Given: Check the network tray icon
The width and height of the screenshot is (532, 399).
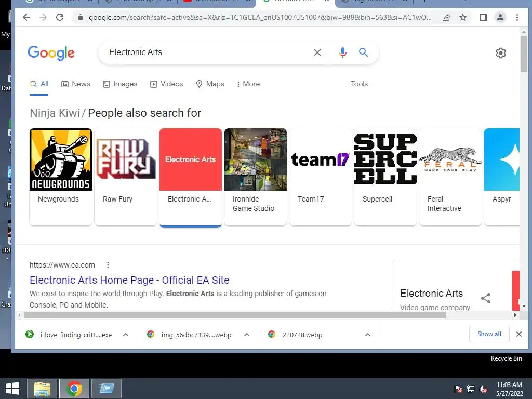Looking at the screenshot, I should 471,389.
